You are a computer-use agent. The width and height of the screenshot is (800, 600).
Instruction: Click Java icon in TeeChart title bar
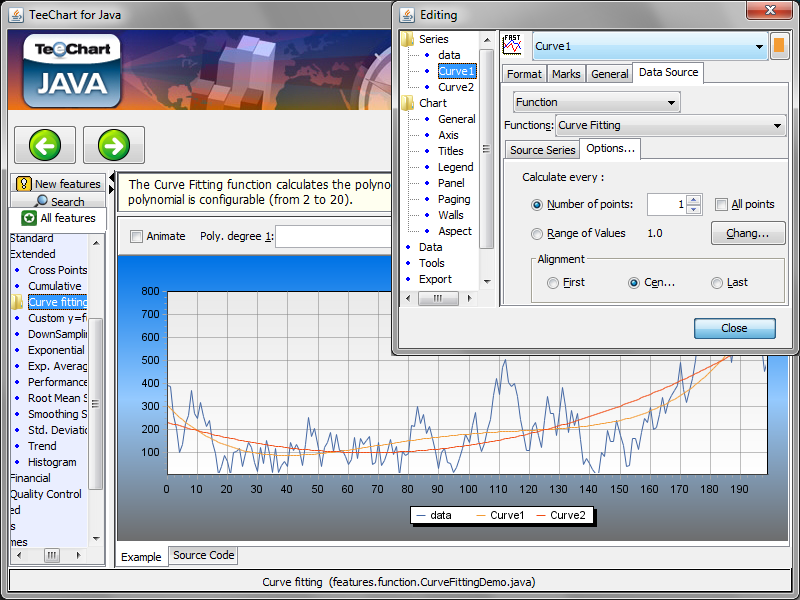click(16, 15)
